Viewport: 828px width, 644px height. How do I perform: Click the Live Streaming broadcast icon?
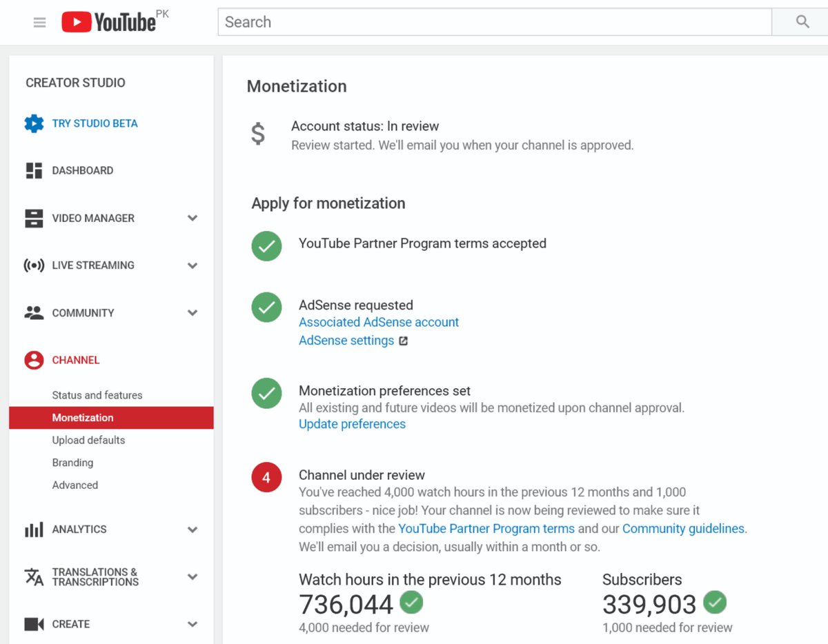click(x=34, y=265)
